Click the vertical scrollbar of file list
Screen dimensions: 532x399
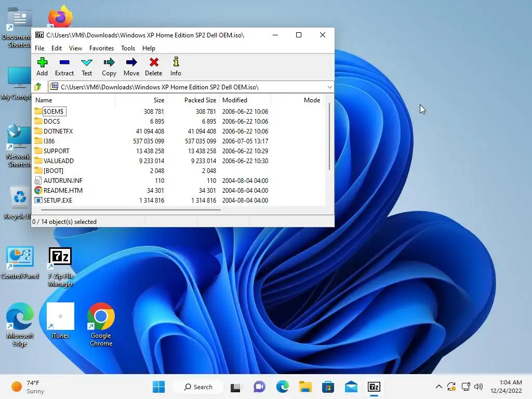pyautogui.click(x=329, y=137)
